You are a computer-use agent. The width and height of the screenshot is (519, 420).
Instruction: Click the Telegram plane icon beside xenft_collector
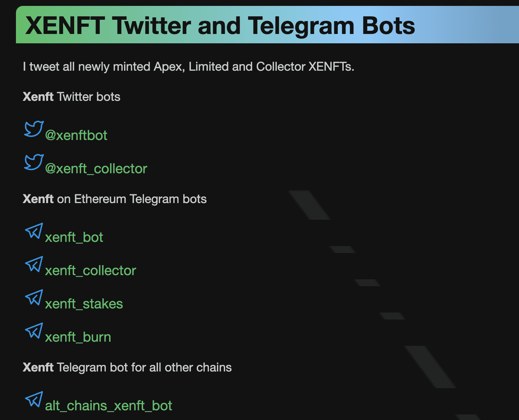point(34,264)
